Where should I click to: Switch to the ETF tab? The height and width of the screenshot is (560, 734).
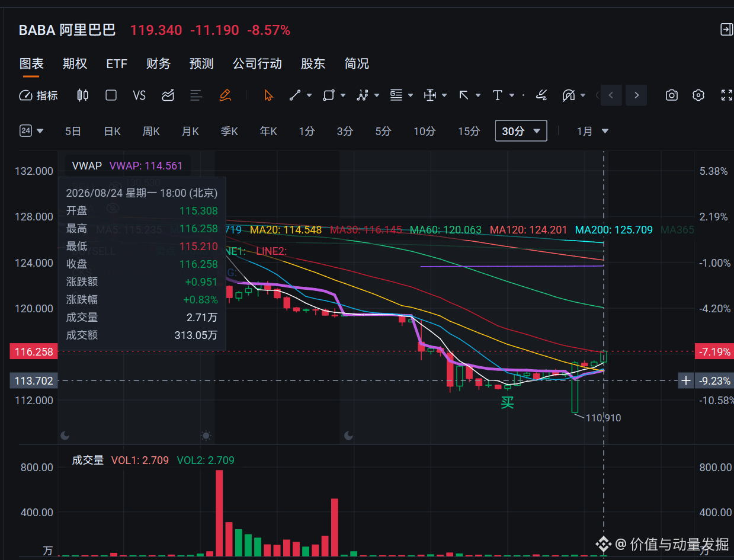[x=117, y=63]
